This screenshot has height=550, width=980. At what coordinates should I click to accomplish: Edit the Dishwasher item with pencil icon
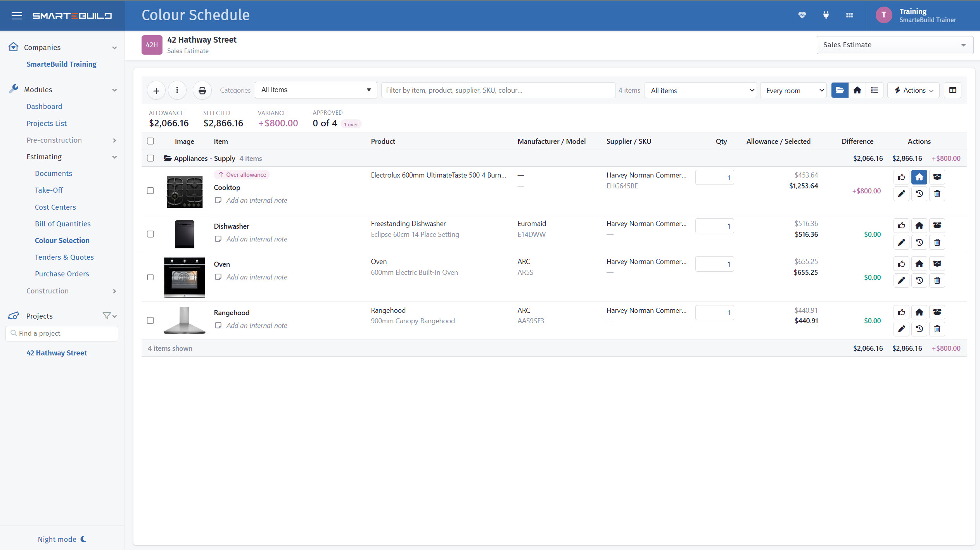(902, 242)
